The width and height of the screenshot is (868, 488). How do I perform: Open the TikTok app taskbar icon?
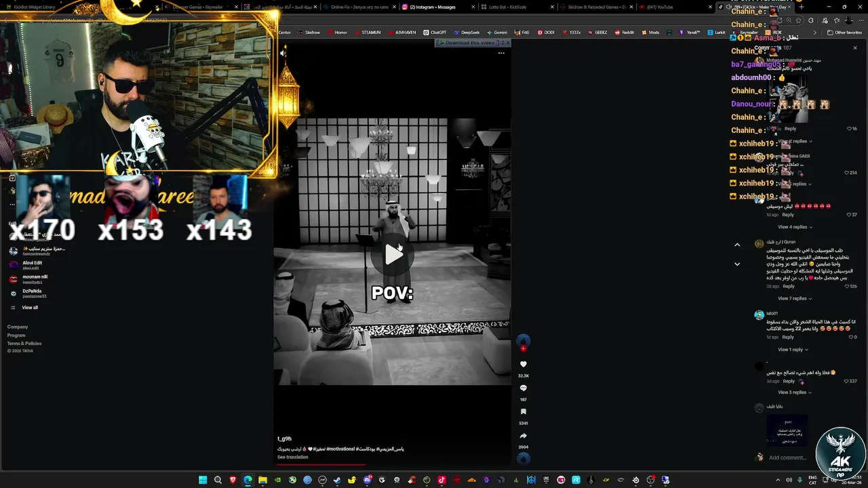pos(441,480)
